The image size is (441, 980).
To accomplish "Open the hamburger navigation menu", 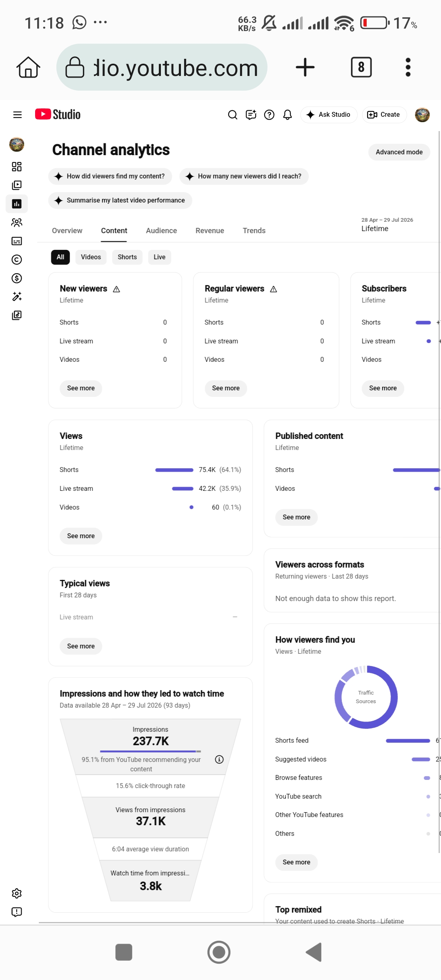I will tap(17, 115).
